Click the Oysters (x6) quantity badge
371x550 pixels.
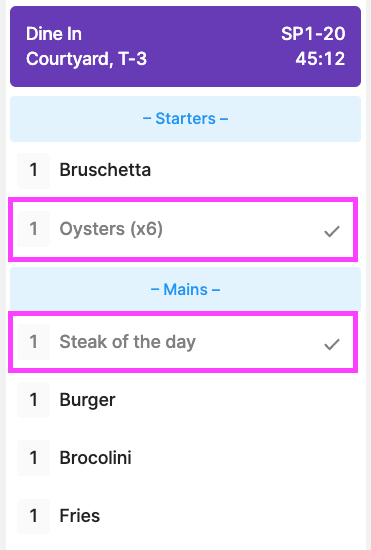[x=34, y=229]
